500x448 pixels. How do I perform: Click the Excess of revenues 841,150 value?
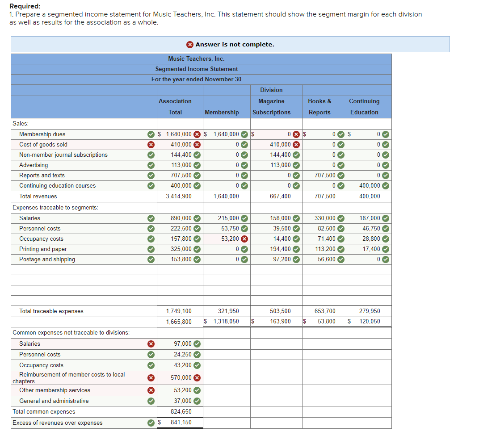click(x=181, y=423)
